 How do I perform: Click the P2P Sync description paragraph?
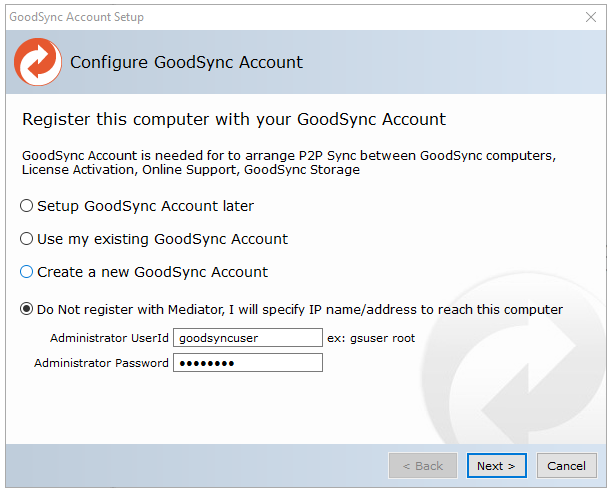[x=288, y=163]
